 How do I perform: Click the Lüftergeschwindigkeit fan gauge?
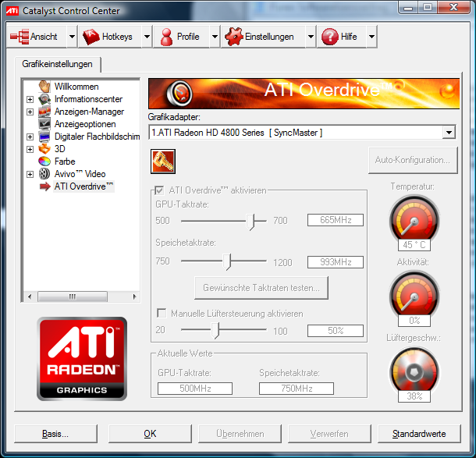tap(414, 371)
